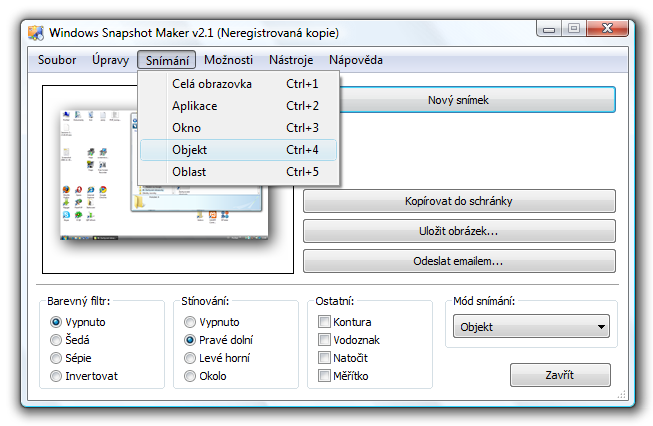Choose Celá obrazovka from the menu
Screen dimensions: 653x426
(x=238, y=84)
